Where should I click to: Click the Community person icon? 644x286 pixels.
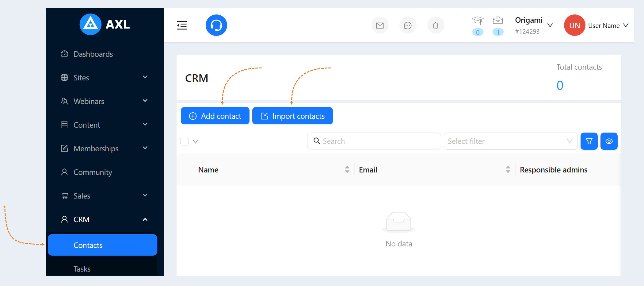[64, 172]
